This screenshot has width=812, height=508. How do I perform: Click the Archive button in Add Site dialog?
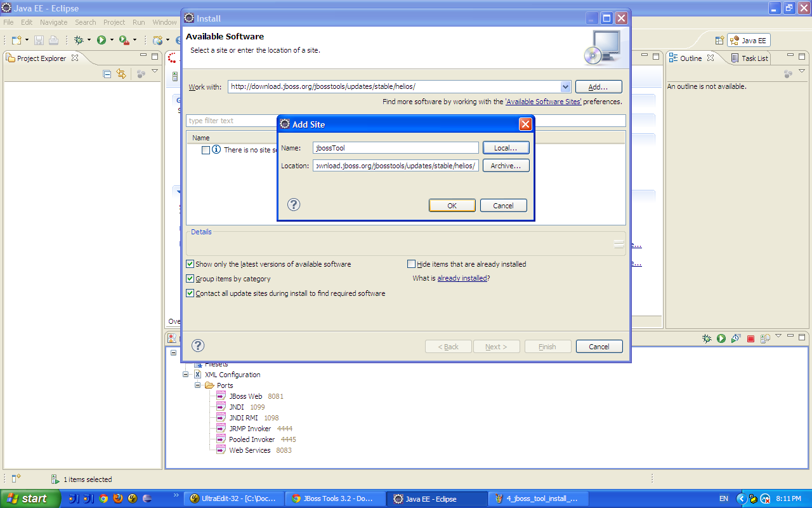(506, 165)
